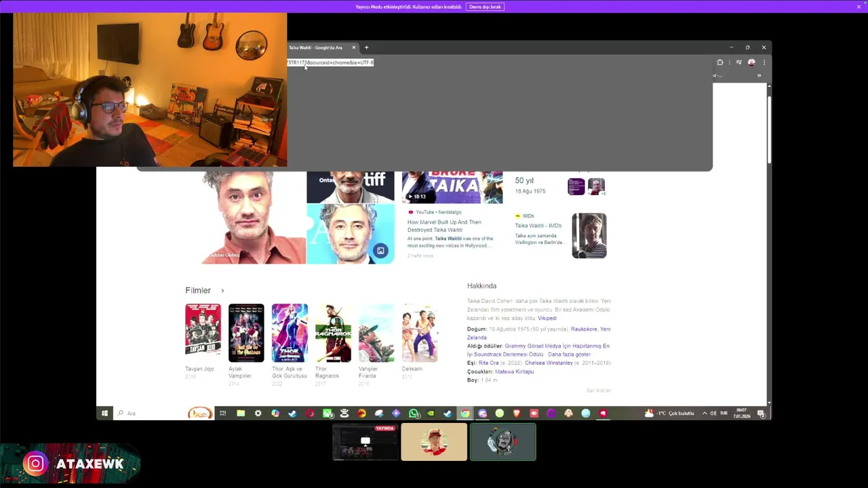Open WhatsApp from the taskbar

[414, 413]
